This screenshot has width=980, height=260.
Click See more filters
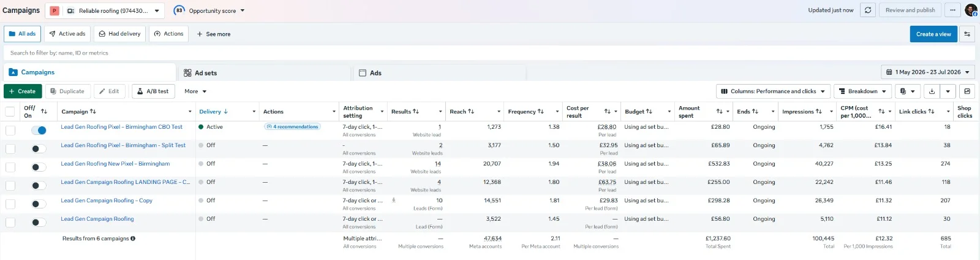[x=213, y=34]
